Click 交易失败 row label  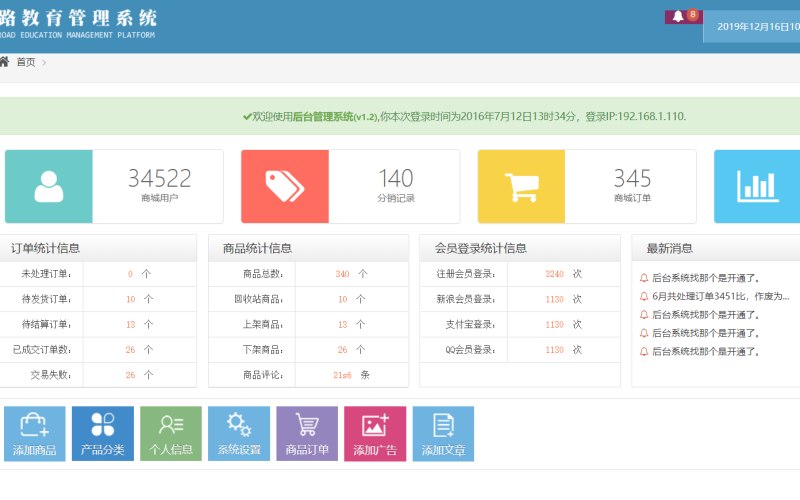[x=51, y=375]
